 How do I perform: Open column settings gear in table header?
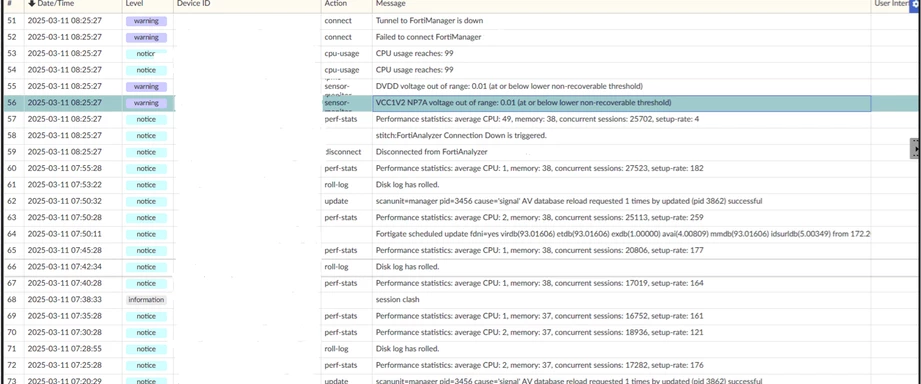tap(916, 4)
